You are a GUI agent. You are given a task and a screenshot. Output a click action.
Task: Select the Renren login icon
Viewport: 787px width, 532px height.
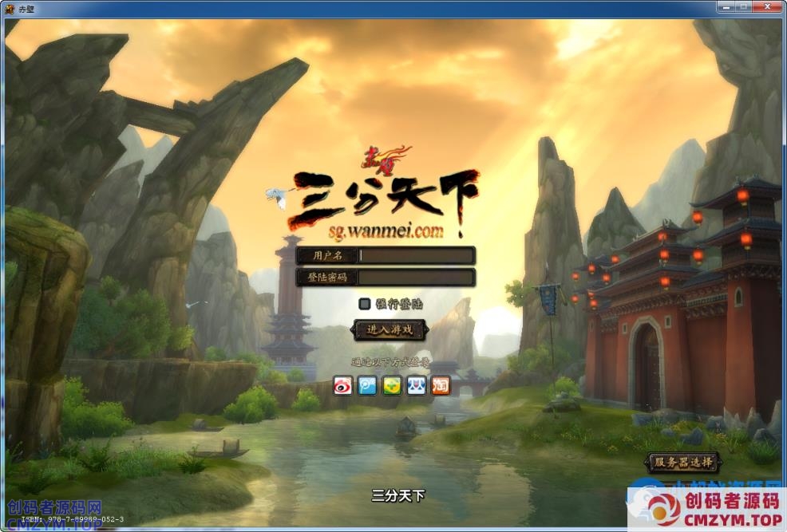pos(416,386)
